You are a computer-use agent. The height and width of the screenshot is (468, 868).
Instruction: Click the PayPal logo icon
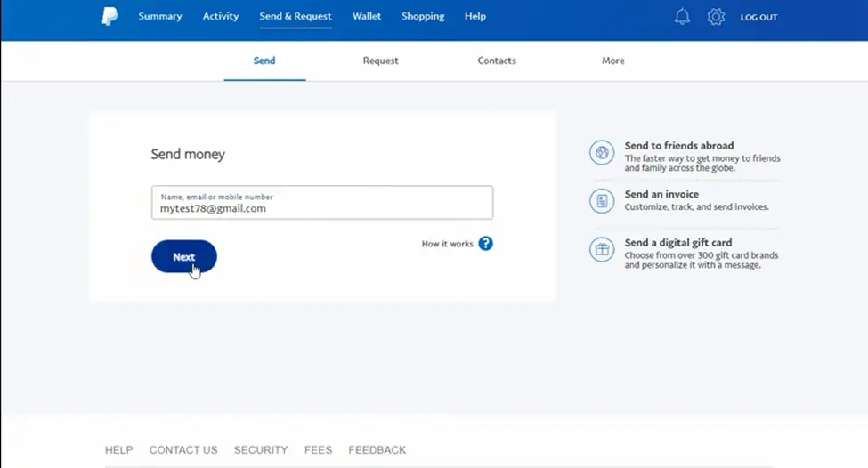pyautogui.click(x=110, y=16)
